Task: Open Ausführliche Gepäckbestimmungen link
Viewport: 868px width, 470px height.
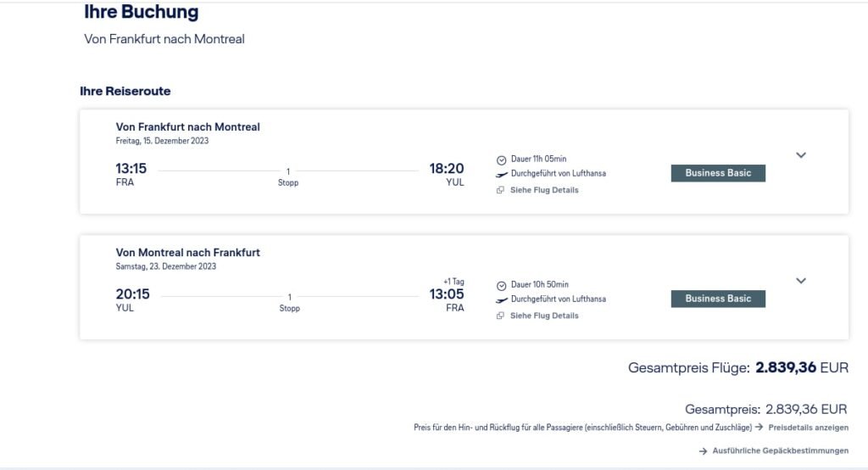Action: pos(780,450)
